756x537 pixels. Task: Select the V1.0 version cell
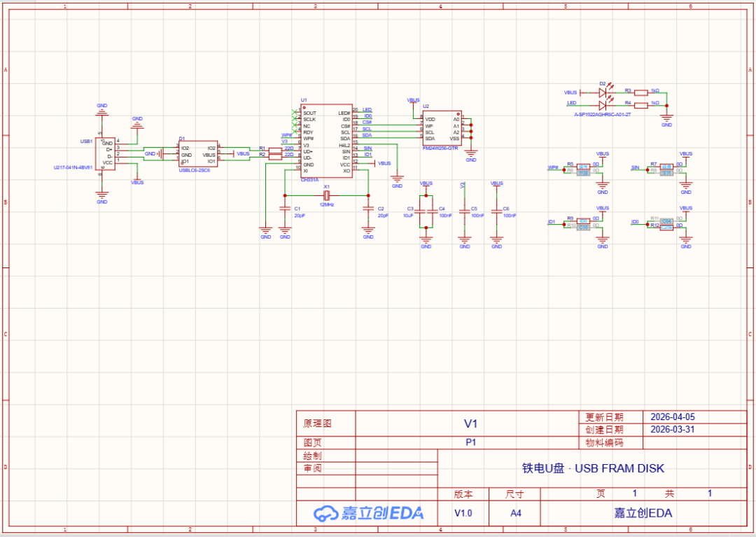pyautogui.click(x=463, y=513)
